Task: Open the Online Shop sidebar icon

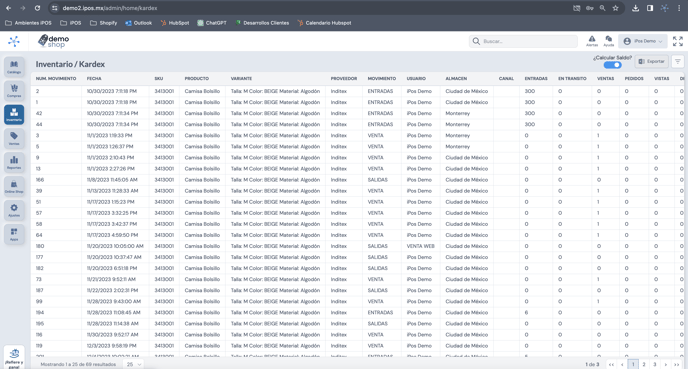Action: click(x=14, y=186)
